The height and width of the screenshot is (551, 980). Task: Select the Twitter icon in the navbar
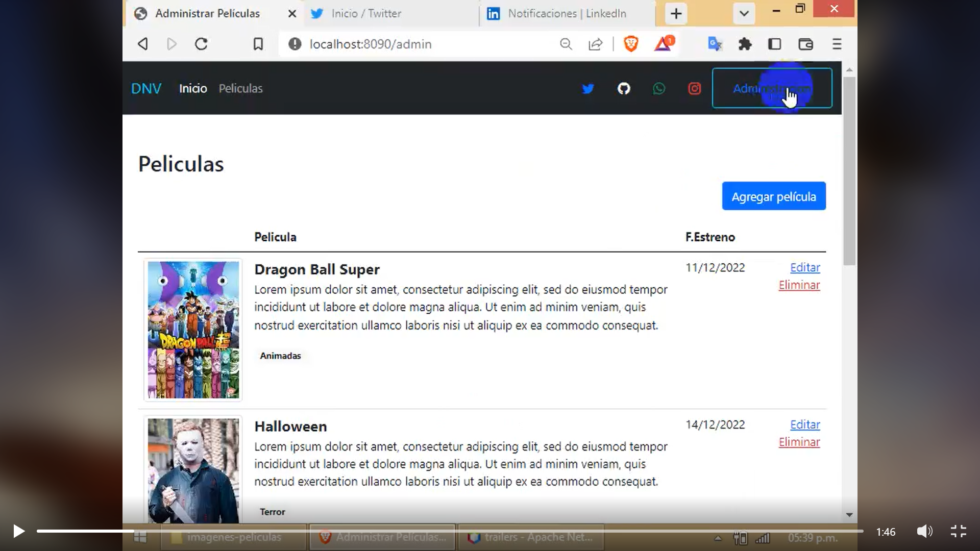pyautogui.click(x=588, y=88)
